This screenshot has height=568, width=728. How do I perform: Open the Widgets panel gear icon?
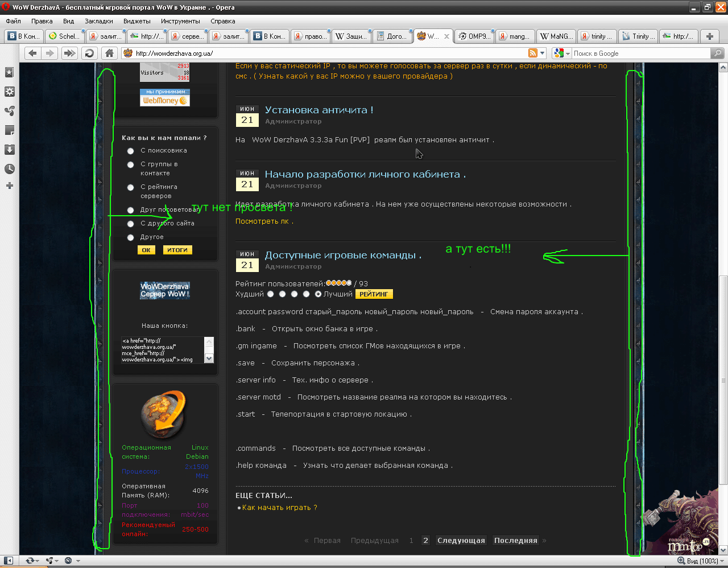(9, 92)
